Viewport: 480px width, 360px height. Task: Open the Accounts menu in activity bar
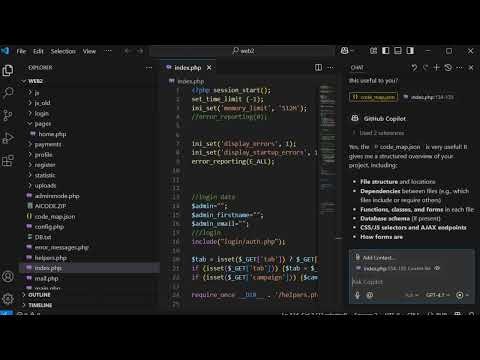8,276
